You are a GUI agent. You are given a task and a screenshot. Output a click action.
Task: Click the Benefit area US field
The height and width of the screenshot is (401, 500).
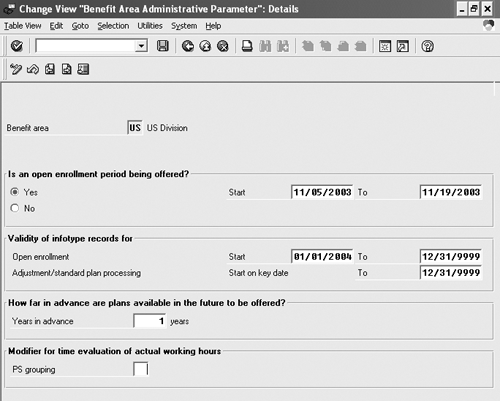tap(135, 128)
